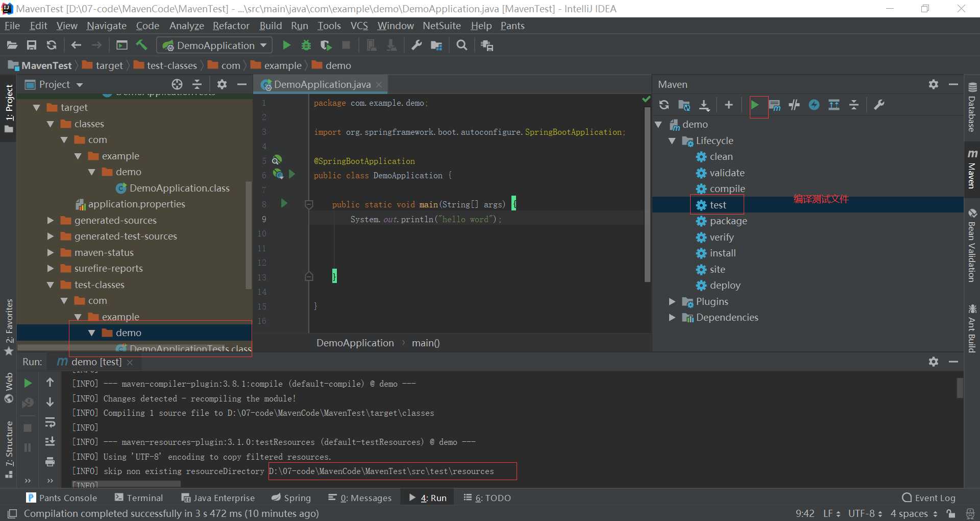980x521 pixels.
Task: Click run gutter arrow beside main method
Action: 284,203
